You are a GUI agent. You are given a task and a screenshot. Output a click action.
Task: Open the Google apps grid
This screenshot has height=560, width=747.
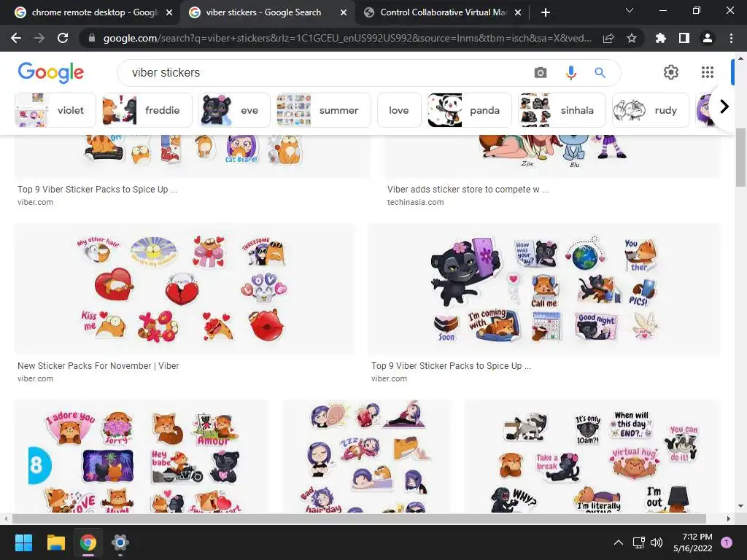(708, 72)
